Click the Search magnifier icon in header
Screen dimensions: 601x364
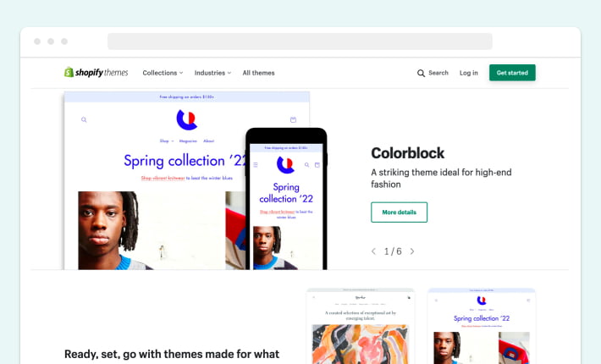421,73
